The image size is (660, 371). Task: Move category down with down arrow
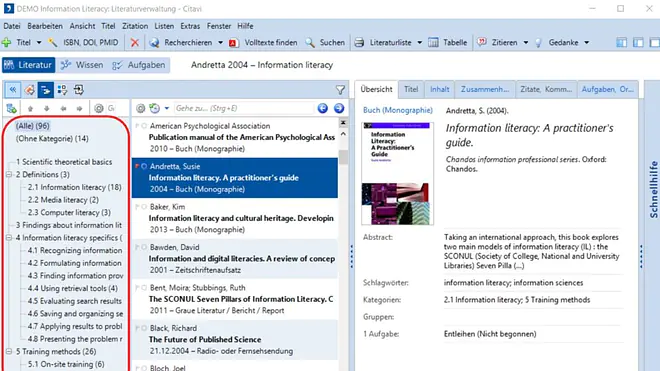coord(47,109)
